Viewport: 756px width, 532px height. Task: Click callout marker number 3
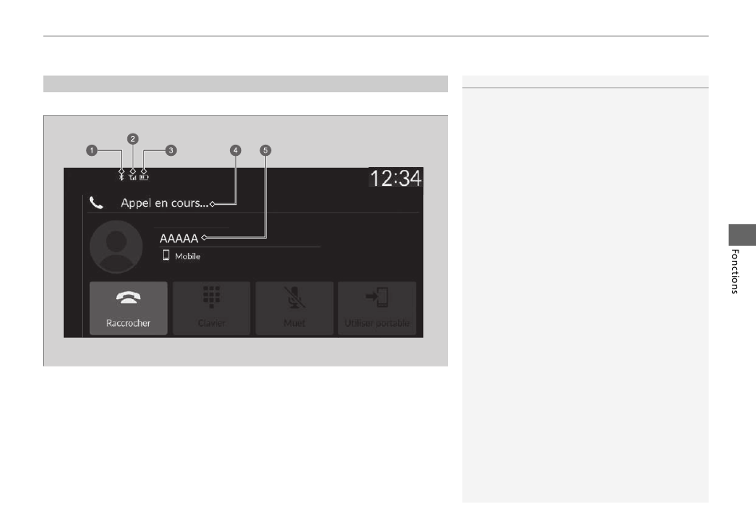click(x=170, y=150)
